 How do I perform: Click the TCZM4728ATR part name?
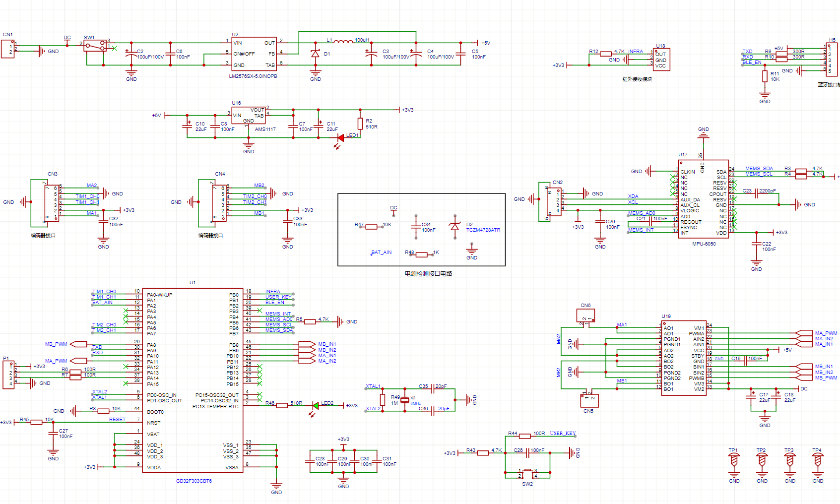483,230
